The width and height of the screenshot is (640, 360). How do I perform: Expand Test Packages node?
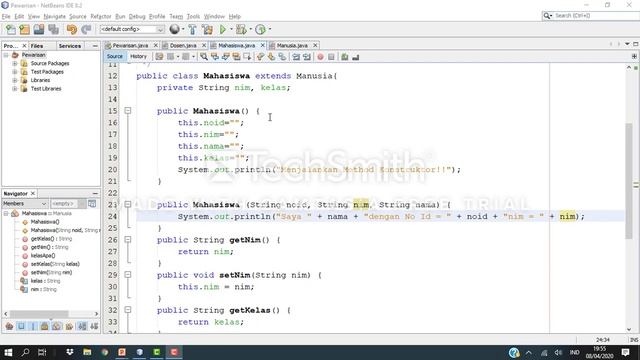(x=15, y=72)
